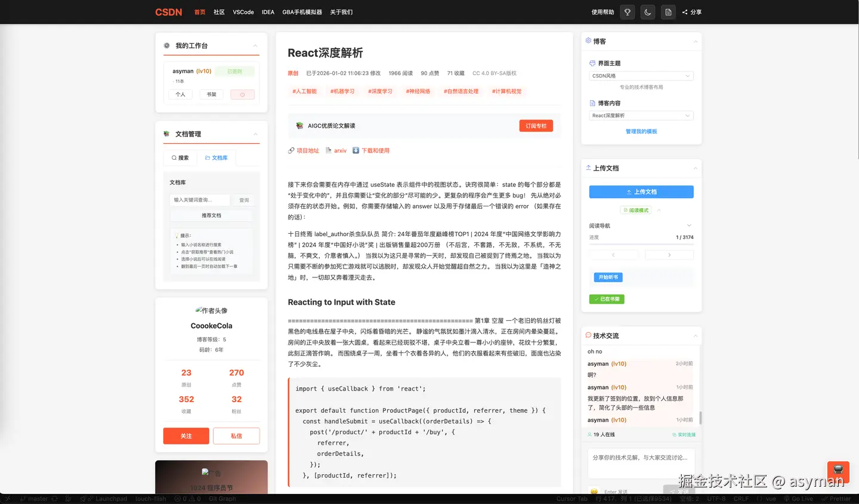The width and height of the screenshot is (859, 504).
Task: Open 关于我们 in the top navigation
Action: coord(341,12)
